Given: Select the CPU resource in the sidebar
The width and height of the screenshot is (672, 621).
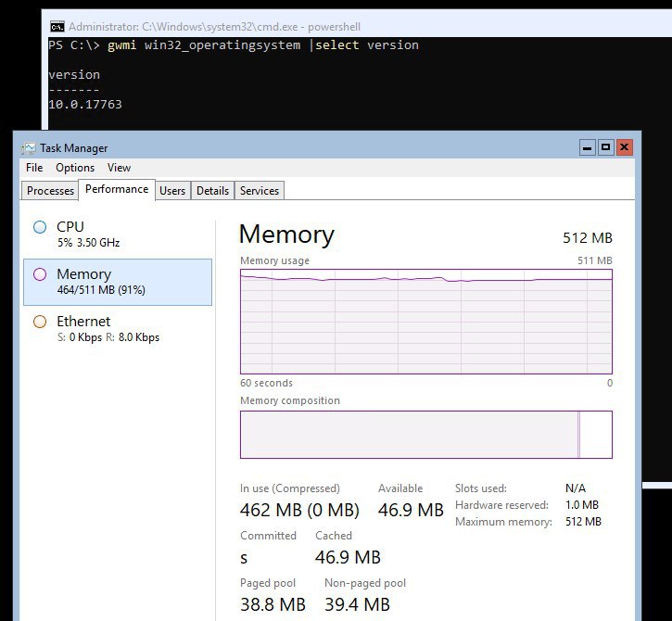Looking at the screenshot, I should 118,234.
